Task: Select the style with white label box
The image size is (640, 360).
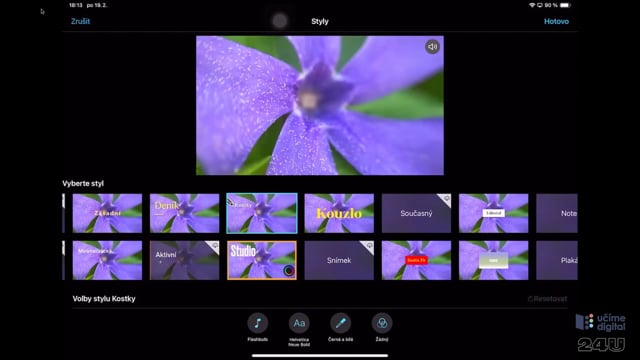Action: (x=493, y=213)
